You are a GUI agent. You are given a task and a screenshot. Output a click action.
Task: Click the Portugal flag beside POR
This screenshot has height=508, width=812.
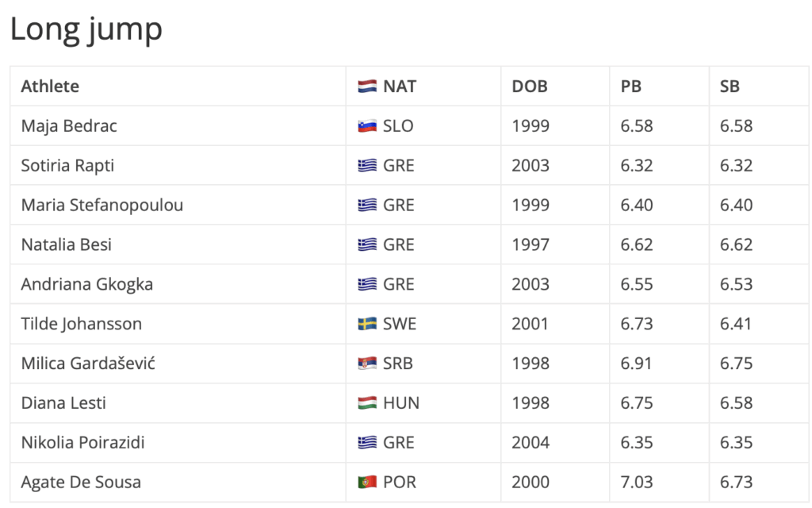tap(366, 483)
